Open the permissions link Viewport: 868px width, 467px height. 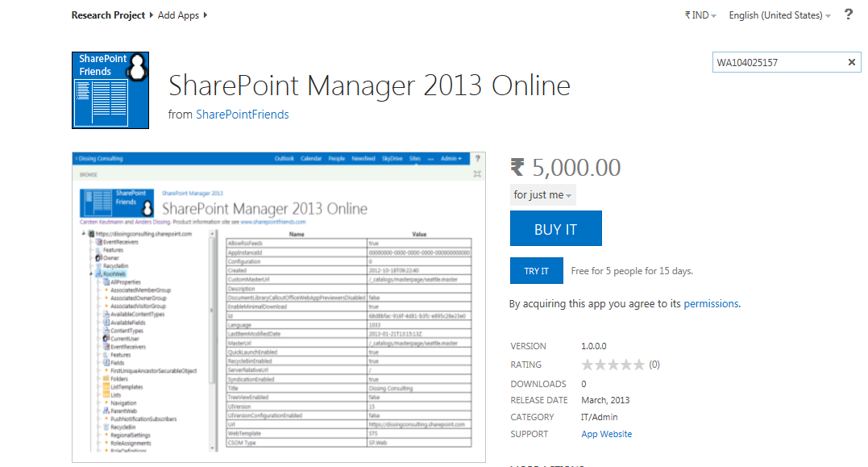711,303
